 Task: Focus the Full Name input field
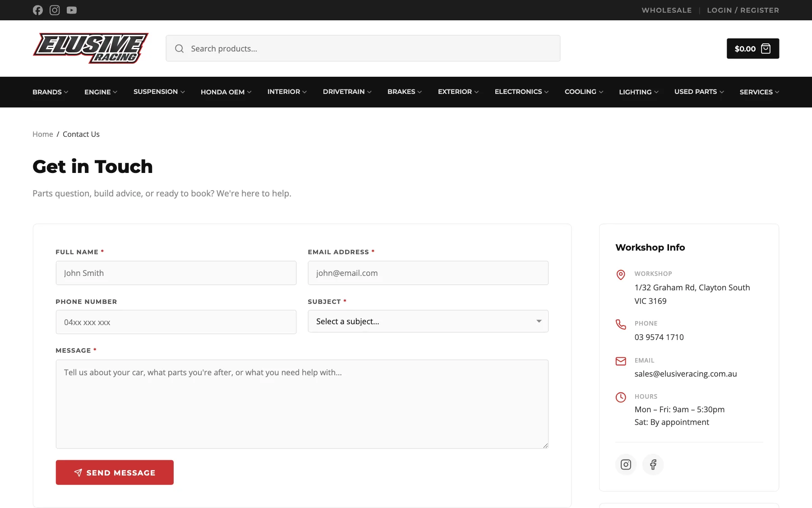176,273
